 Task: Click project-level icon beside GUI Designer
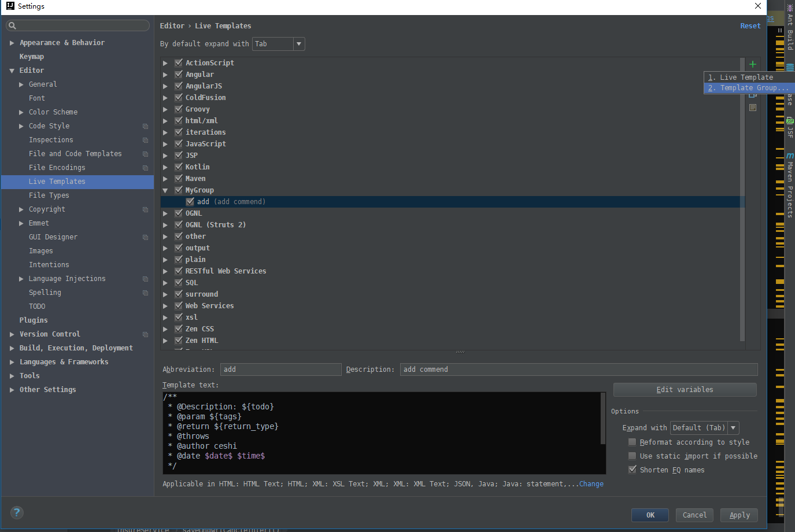(145, 237)
